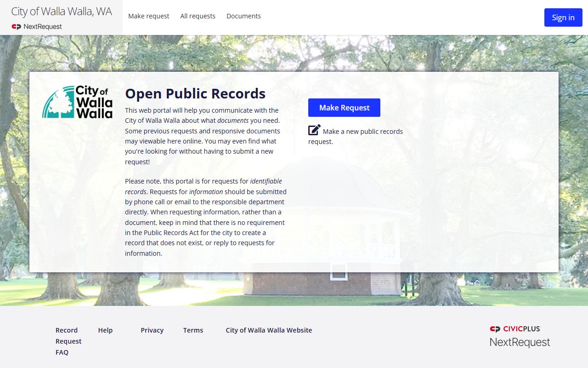This screenshot has width=588, height=368.
Task: Click the italic words identifiable records
Action: click(204, 186)
